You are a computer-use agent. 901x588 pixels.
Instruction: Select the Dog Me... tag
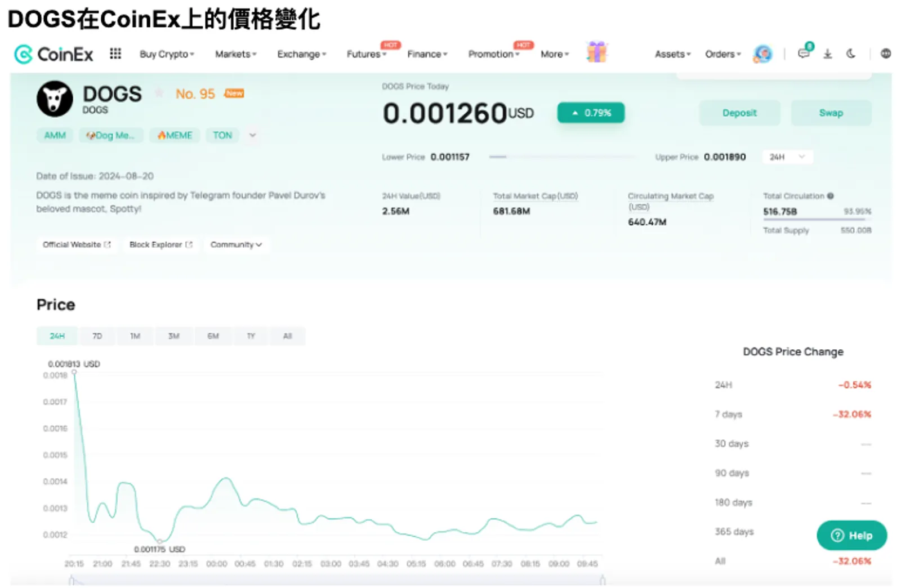click(111, 135)
